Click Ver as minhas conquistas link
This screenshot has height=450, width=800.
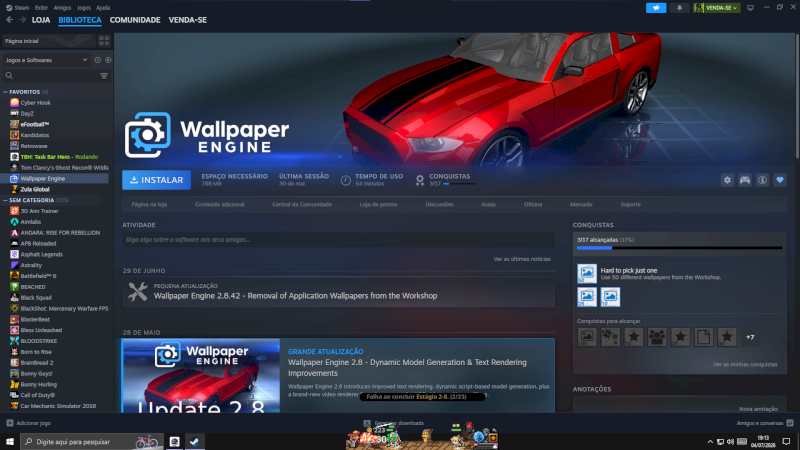click(745, 364)
